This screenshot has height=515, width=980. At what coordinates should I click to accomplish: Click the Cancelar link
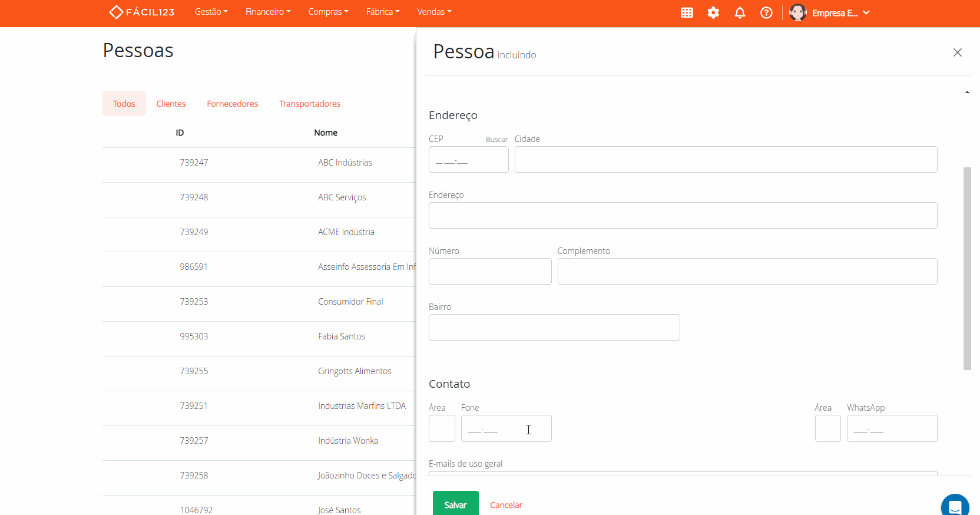(x=506, y=505)
